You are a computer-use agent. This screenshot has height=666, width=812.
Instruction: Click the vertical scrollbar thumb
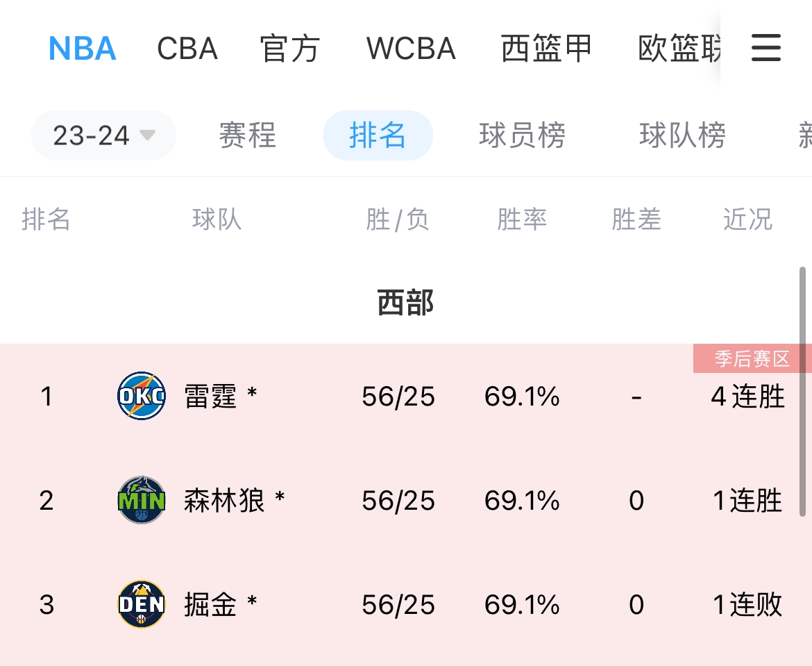tap(803, 392)
